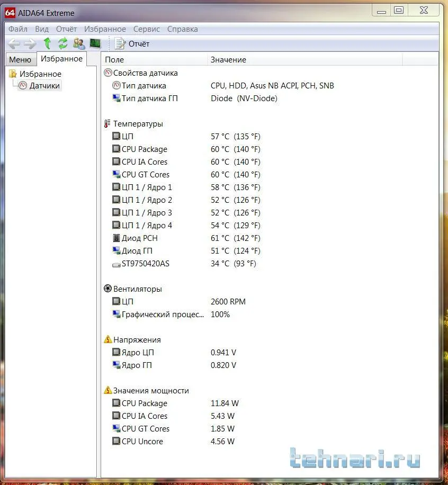Select the value 61 °C (142 °F)
Image resolution: width=448 pixels, height=485 pixels.
tap(236, 238)
